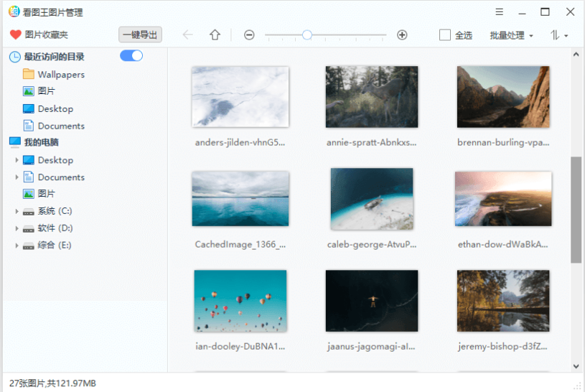Select Wallpapers in recent directories
Screen dimensions: 585x392
[x=60, y=75]
